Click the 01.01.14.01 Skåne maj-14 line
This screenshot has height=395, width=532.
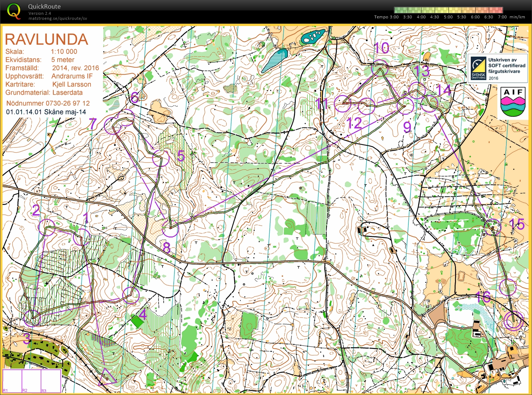(x=46, y=112)
